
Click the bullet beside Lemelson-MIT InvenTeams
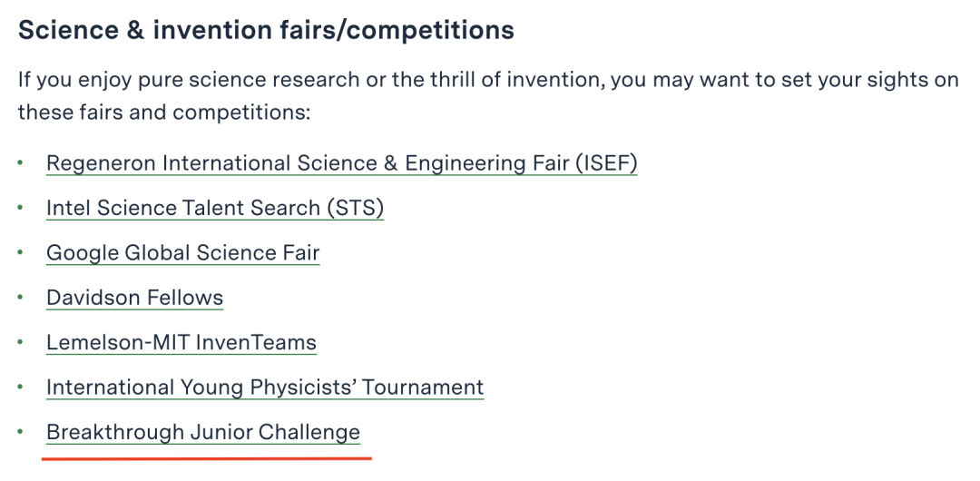click(x=21, y=343)
